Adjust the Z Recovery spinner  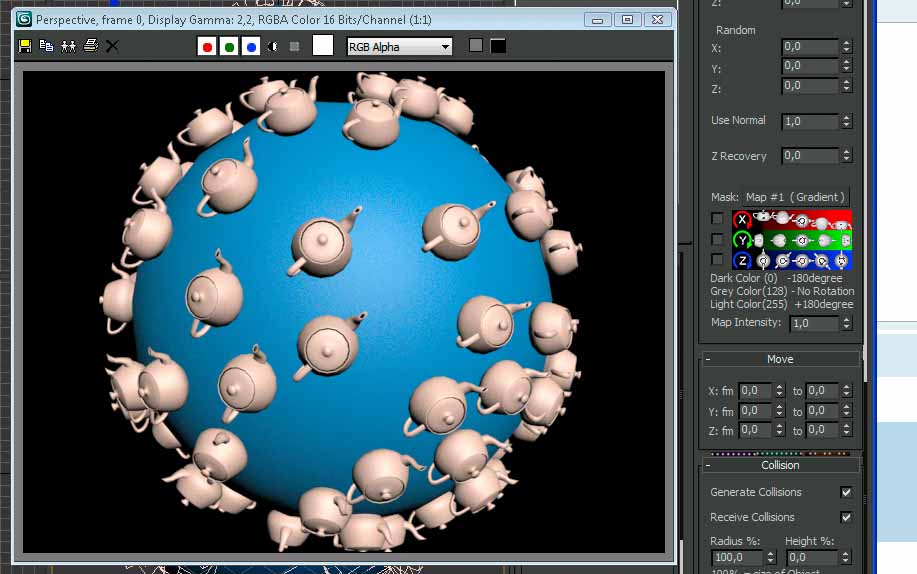pos(846,156)
